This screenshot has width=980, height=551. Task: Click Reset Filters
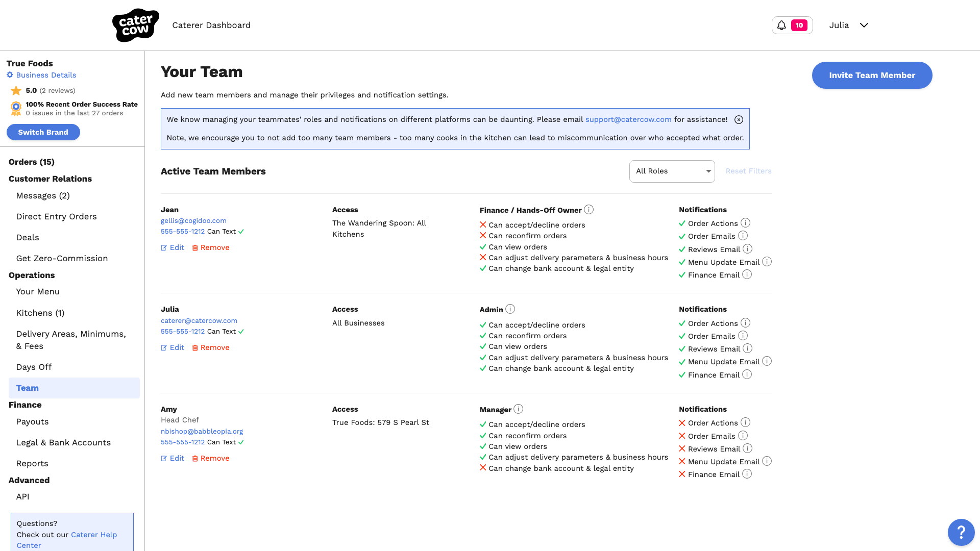tap(748, 171)
